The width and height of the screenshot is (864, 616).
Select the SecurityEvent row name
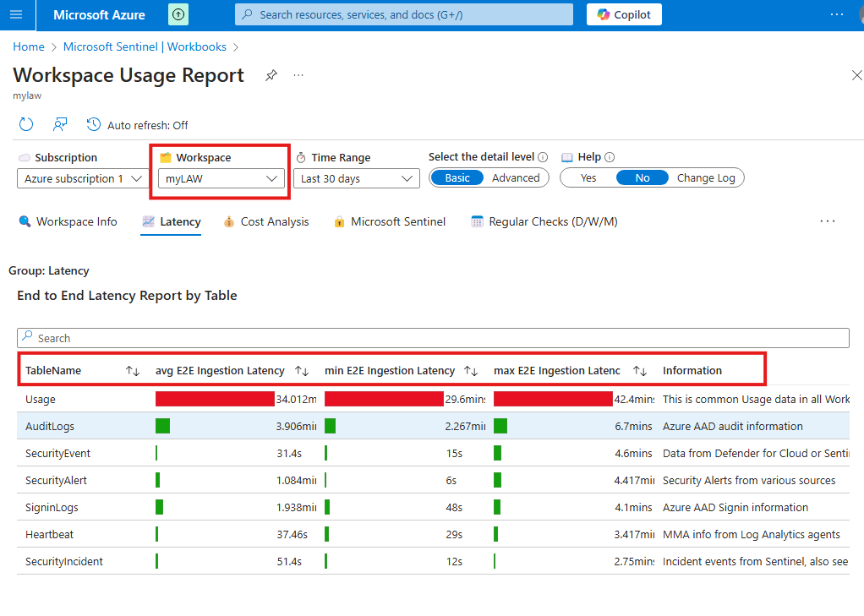coord(57,454)
